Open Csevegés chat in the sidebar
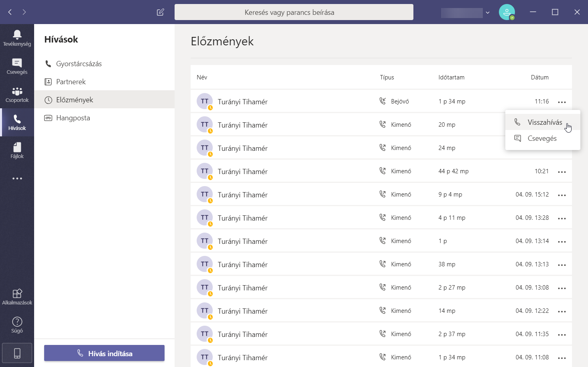The image size is (588, 367). coord(17,66)
